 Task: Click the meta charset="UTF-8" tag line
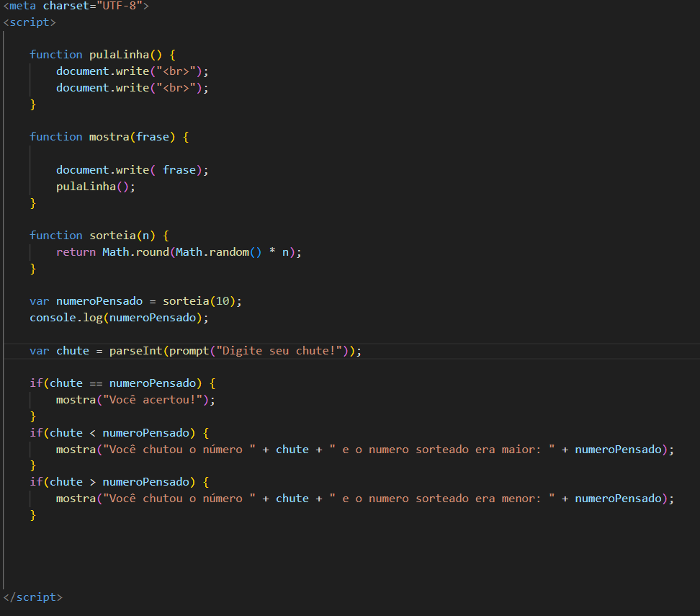pos(76,6)
